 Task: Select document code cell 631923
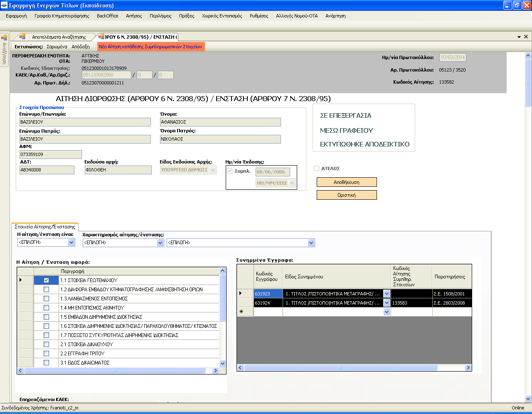click(268, 294)
